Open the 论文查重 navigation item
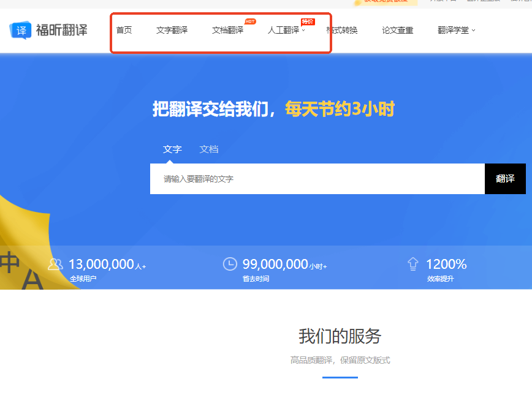Screen dimensions: 532x395 398,30
